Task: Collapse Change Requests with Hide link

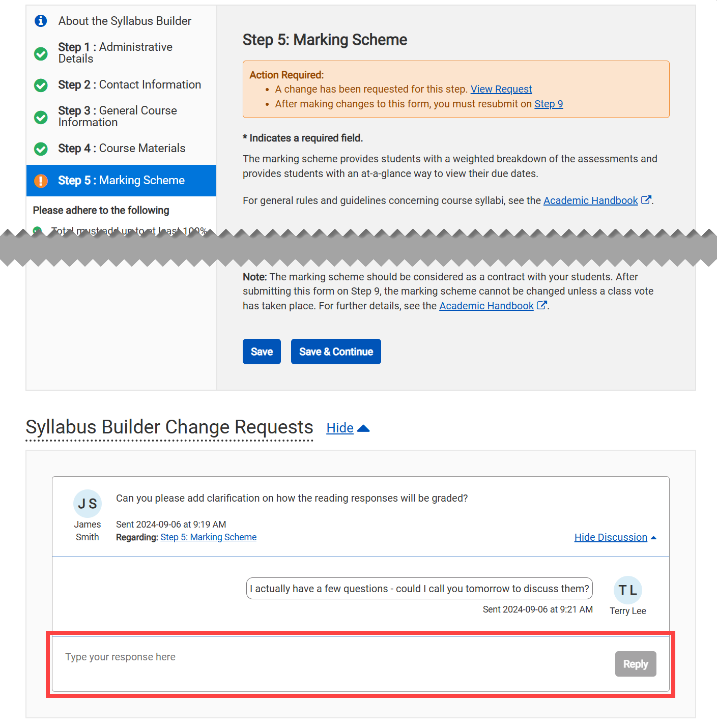Action: click(340, 428)
